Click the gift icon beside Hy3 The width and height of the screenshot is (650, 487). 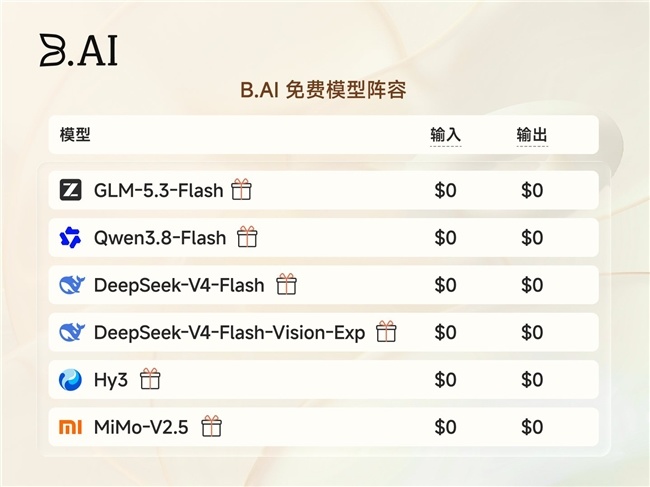[150, 379]
